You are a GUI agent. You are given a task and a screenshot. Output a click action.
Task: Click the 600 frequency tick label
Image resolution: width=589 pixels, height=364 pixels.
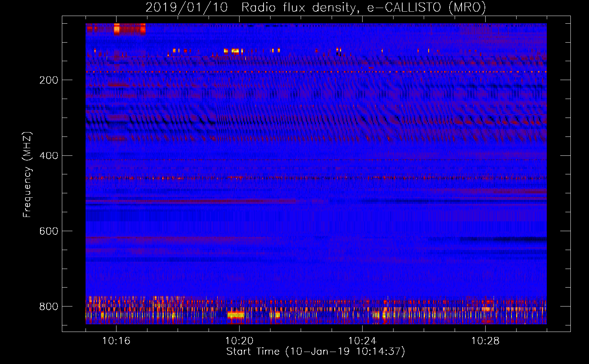click(x=49, y=232)
